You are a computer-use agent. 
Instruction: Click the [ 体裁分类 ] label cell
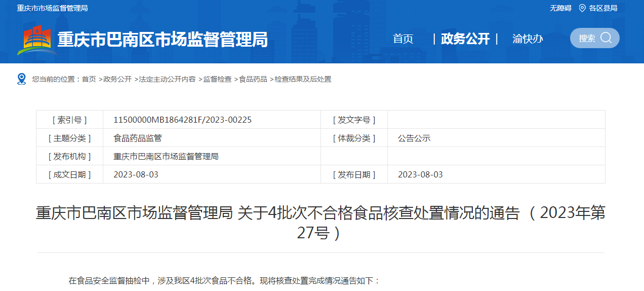[x=354, y=138]
